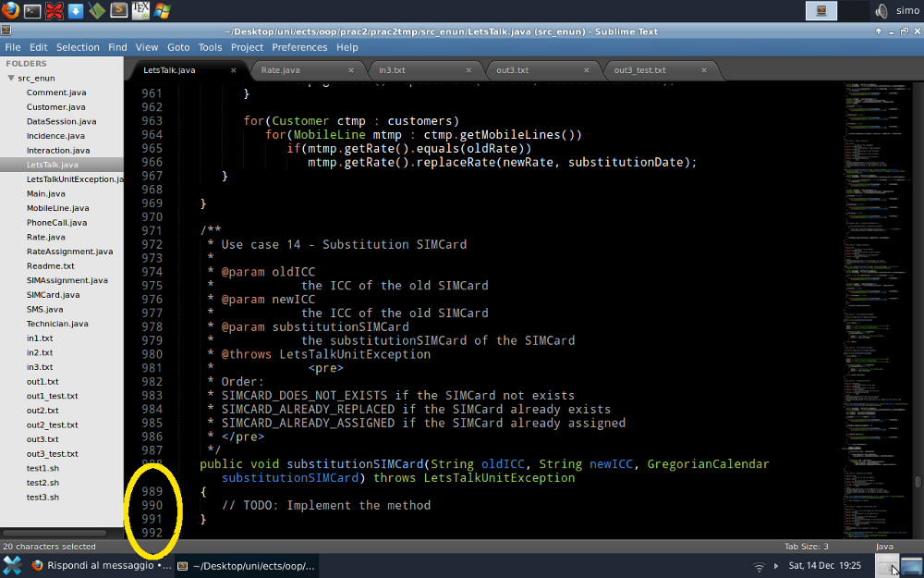Open Main.java from the folder tree
924x578 pixels.
[45, 193]
